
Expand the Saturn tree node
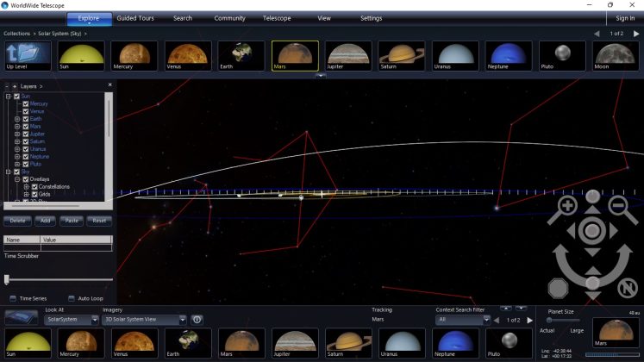click(17, 141)
